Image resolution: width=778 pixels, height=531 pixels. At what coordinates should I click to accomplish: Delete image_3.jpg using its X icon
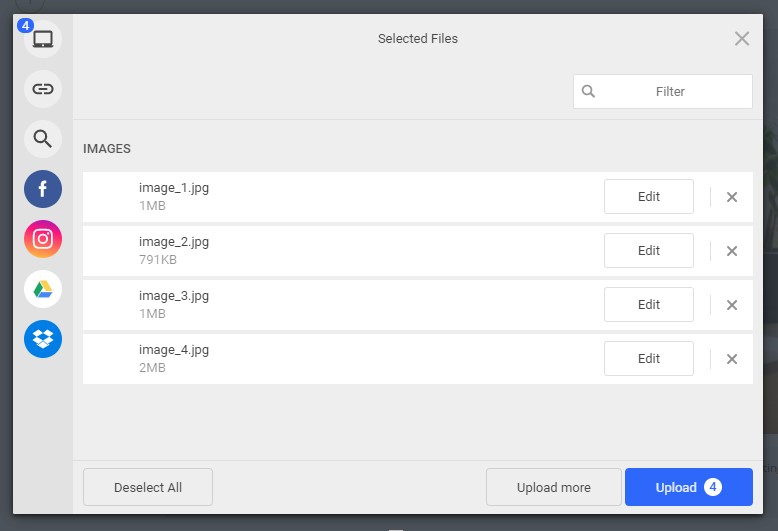click(732, 305)
